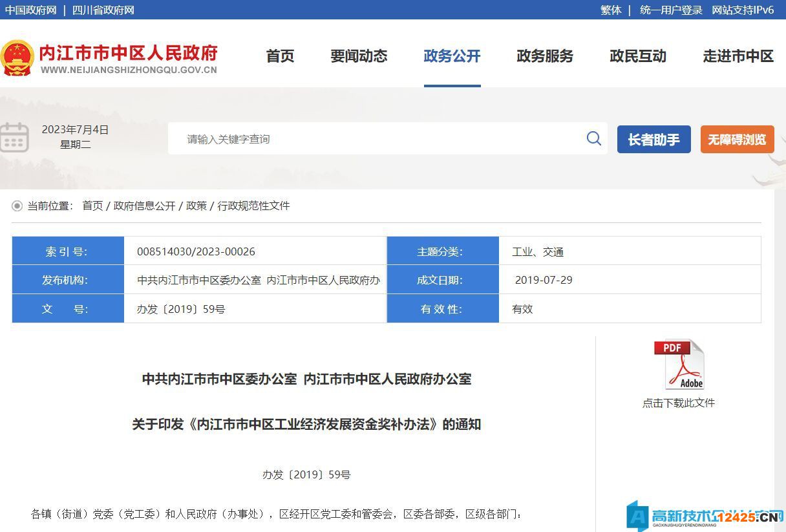Screen dimensions: 786x532
Task: Open the 要闻动态 navigation tab
Action: pyautogui.click(x=359, y=56)
